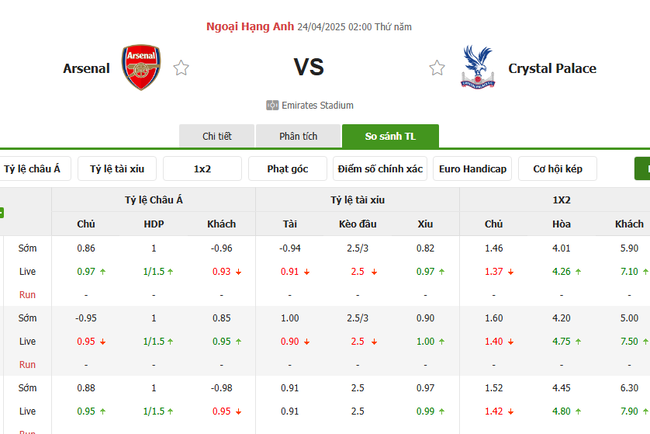
Task: Choose the 1x2 odds filter
Action: [x=202, y=169]
